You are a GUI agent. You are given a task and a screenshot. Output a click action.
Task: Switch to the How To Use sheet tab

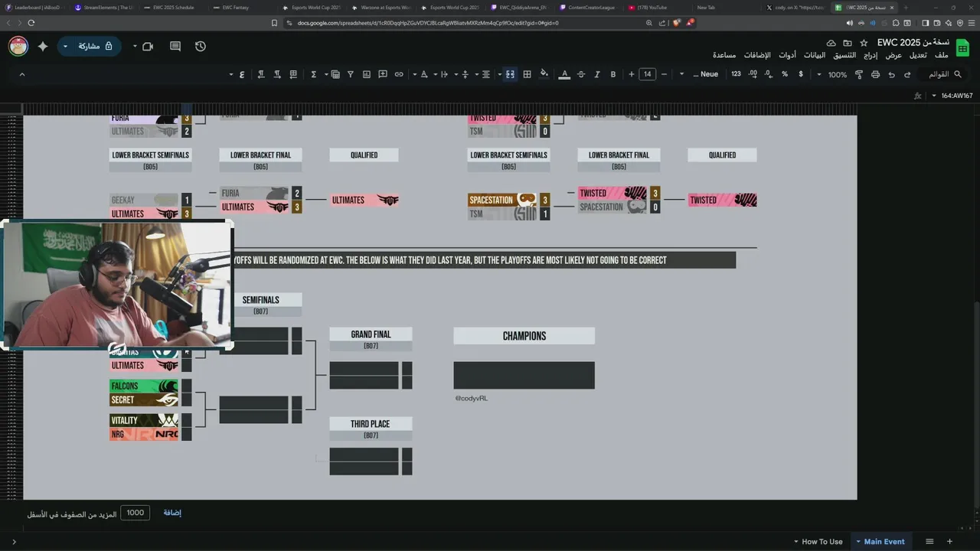[817, 541]
